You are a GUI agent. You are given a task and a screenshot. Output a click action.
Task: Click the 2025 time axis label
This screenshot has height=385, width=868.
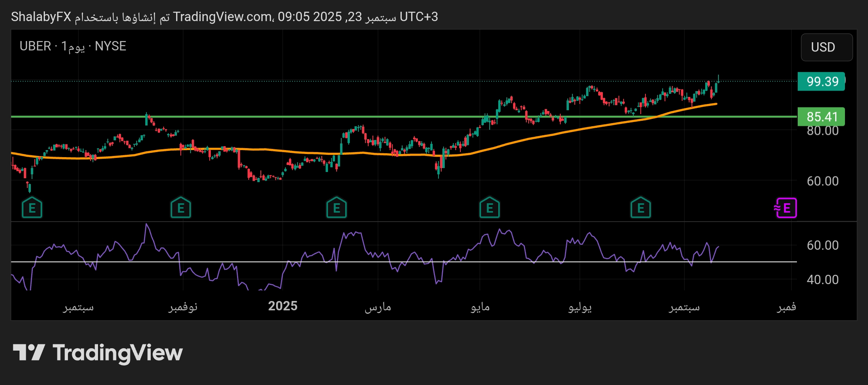coord(283,306)
